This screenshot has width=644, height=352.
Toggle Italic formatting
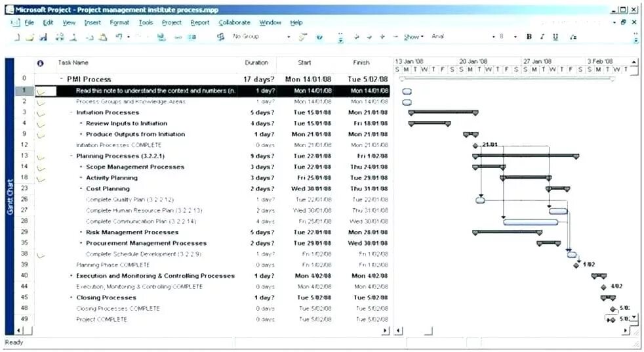(x=542, y=37)
